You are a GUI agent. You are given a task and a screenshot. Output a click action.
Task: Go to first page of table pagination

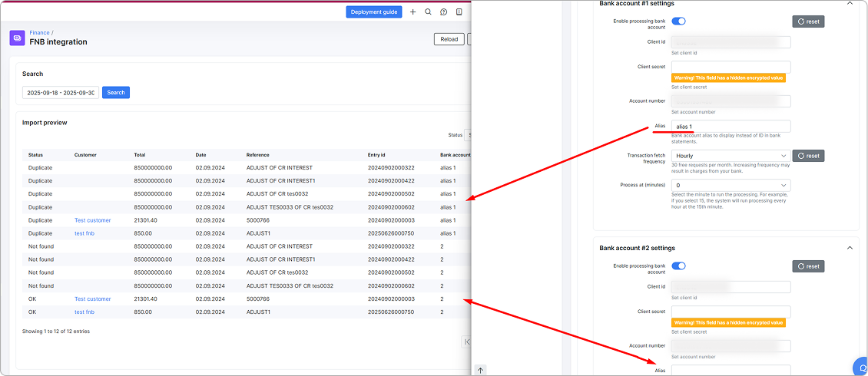[x=466, y=341]
